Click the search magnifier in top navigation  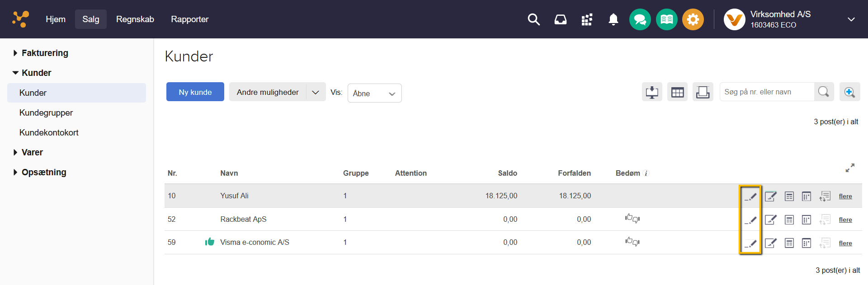(533, 19)
